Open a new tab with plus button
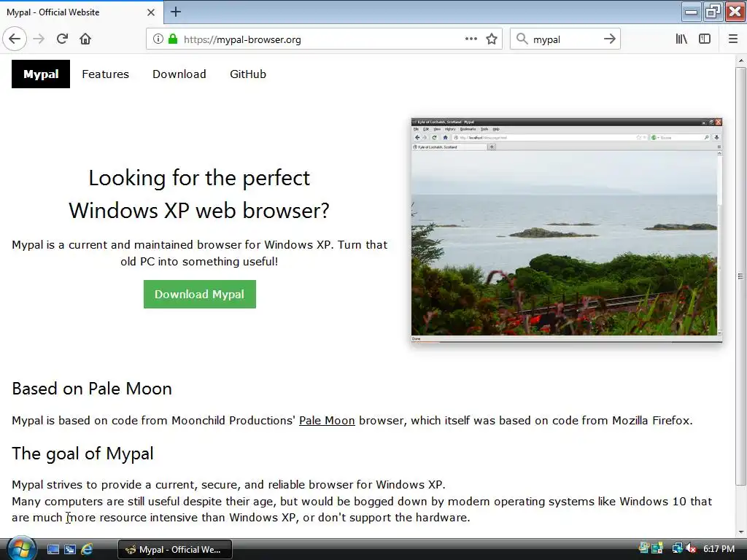Screen dimensions: 747x560 tap(176, 12)
